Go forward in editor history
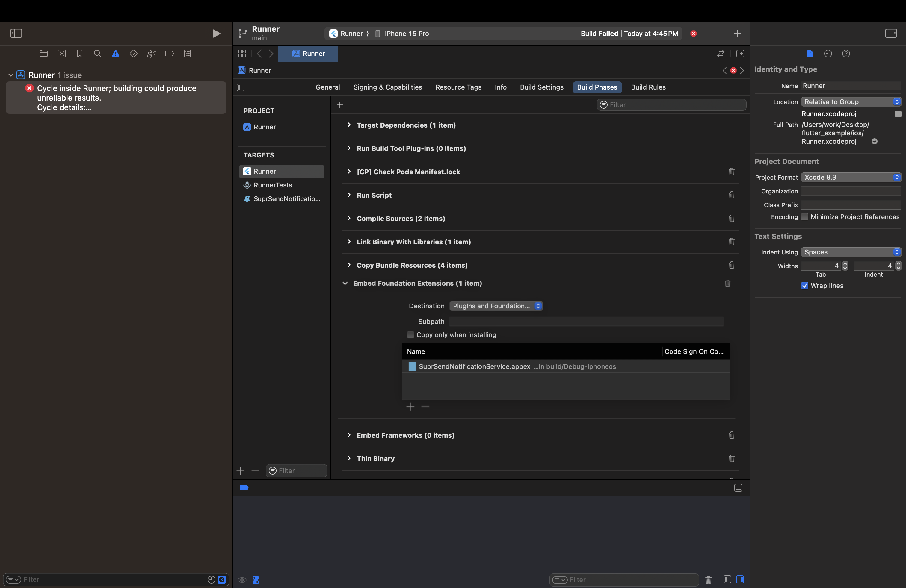 (x=271, y=54)
